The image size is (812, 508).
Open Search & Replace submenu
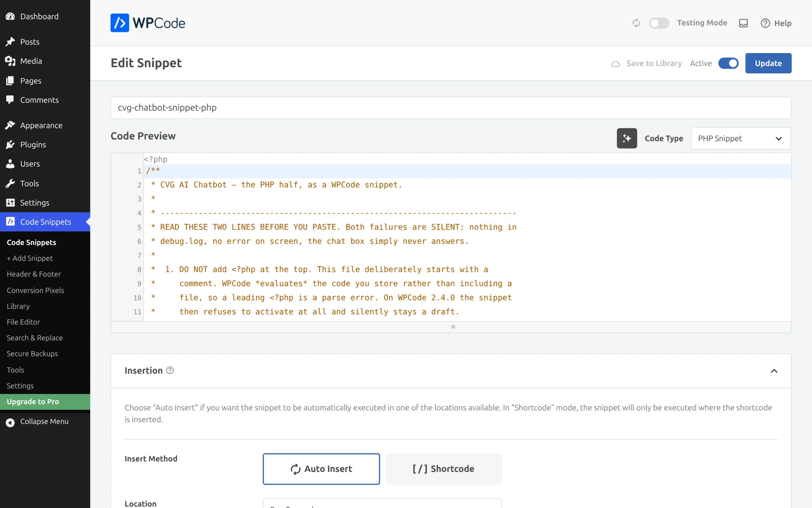tap(35, 338)
